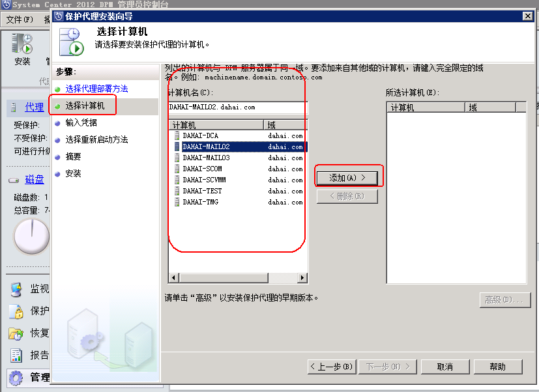Click the Reporting (报告) icon
The image size is (539, 392).
pos(16,356)
